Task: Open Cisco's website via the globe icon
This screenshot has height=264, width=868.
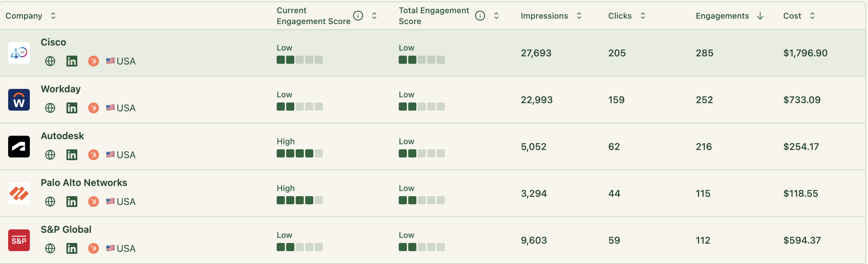Action: [50, 61]
